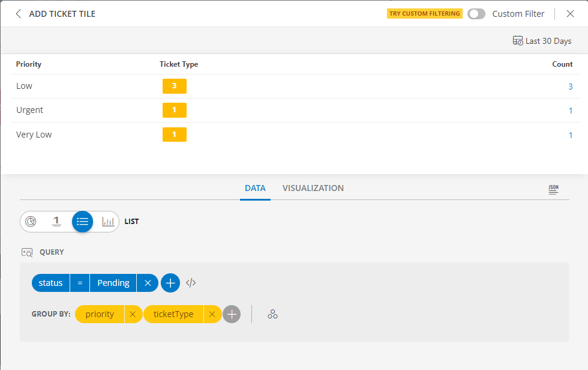Open the code view for the query
Viewport: 588px width, 370px height.
click(190, 282)
